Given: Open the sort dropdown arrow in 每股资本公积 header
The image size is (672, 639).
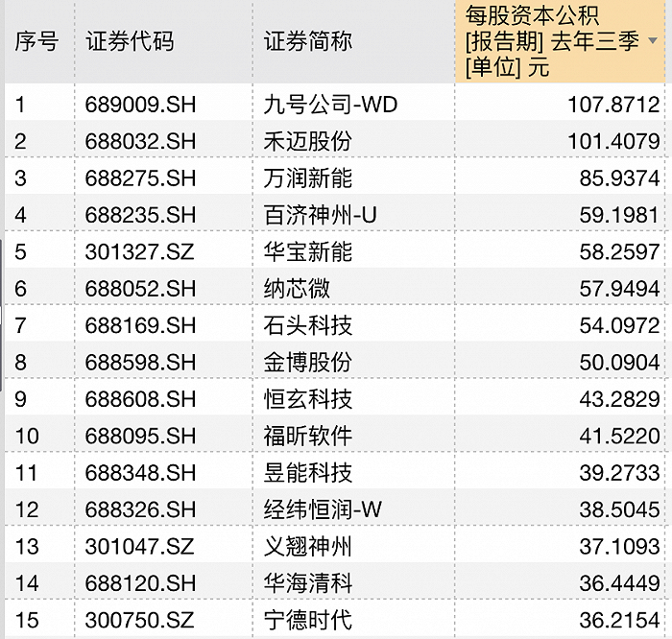Looking at the screenshot, I should [x=653, y=40].
